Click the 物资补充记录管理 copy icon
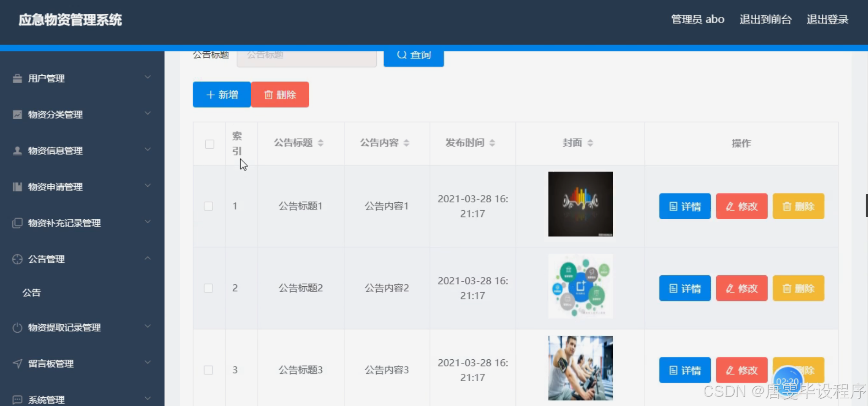The width and height of the screenshot is (868, 406). click(17, 223)
